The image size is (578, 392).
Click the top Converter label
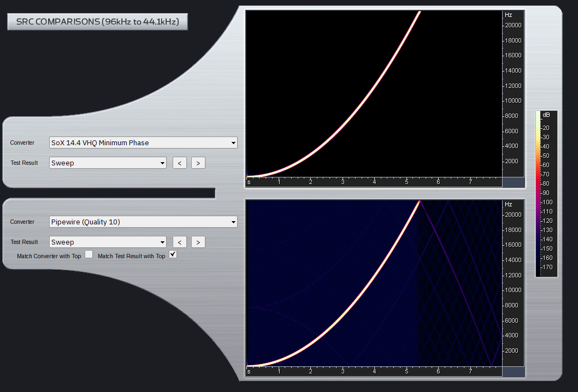pyautogui.click(x=22, y=142)
